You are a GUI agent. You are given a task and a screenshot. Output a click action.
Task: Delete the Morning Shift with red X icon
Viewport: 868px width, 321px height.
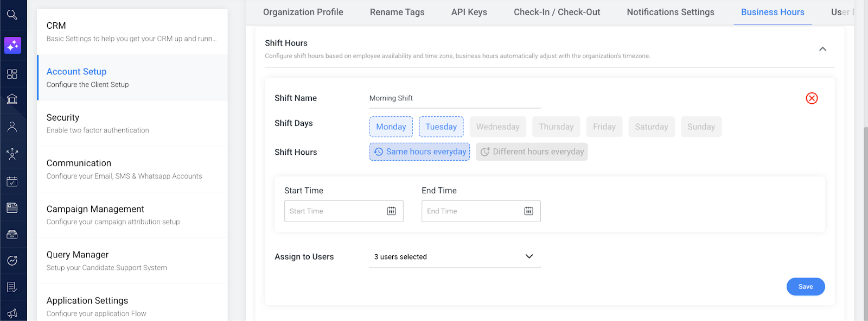coord(812,98)
